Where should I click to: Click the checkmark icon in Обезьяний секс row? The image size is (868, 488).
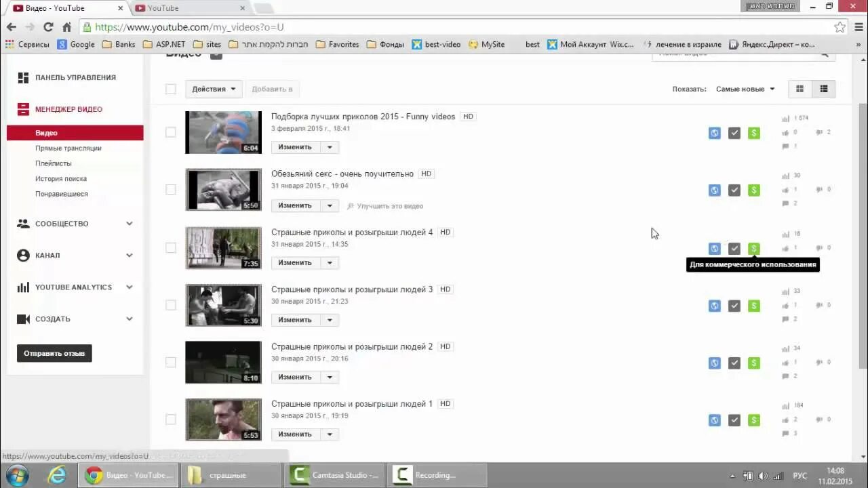pos(734,190)
